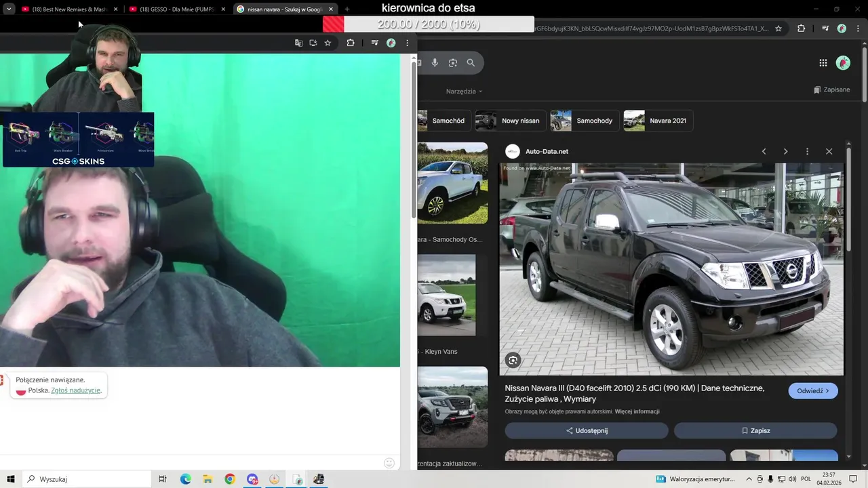Bookmark star in Google window address bar

[x=778, y=28]
